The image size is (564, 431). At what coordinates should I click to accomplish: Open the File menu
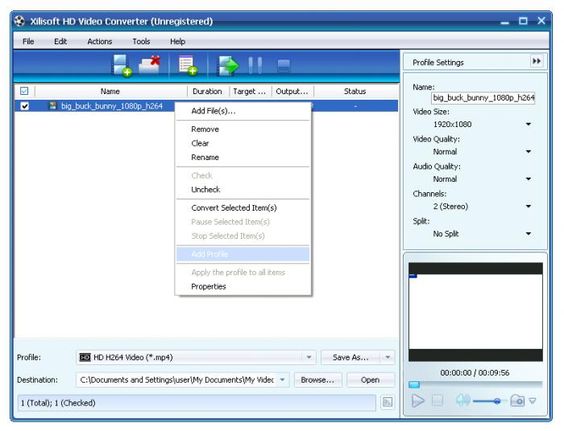point(28,41)
